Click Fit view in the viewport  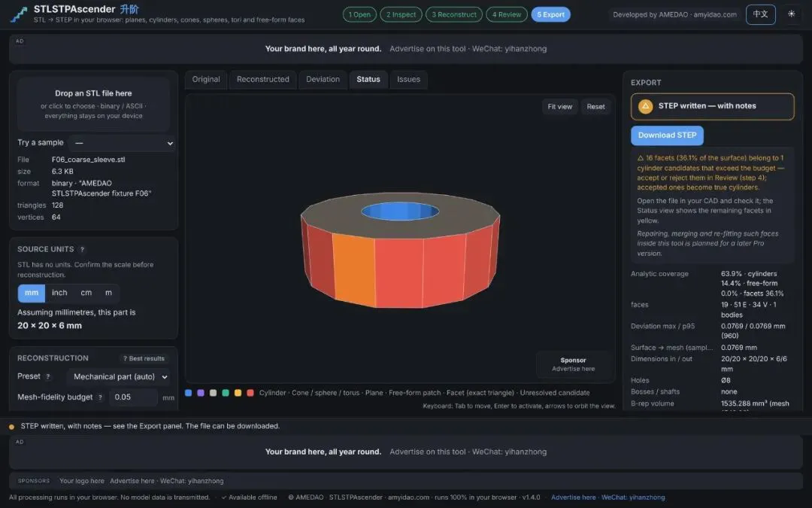560,107
